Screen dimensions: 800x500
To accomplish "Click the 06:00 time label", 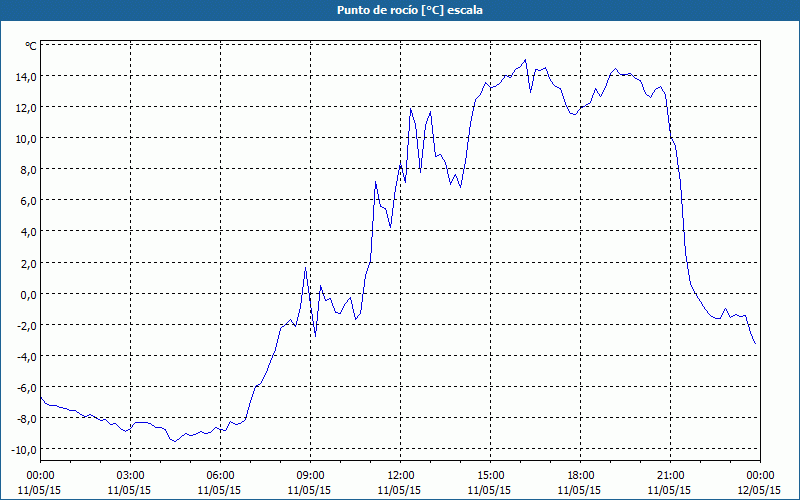I will coord(220,476).
